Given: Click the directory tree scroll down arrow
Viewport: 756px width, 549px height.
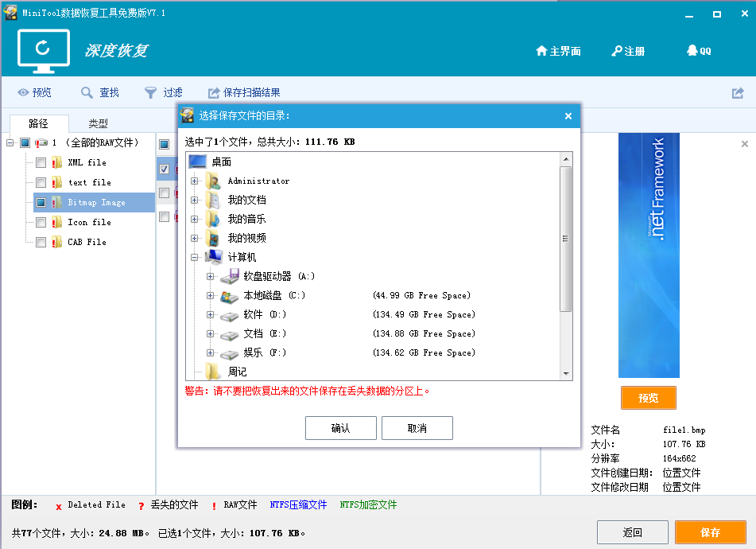Looking at the screenshot, I should click(x=566, y=374).
